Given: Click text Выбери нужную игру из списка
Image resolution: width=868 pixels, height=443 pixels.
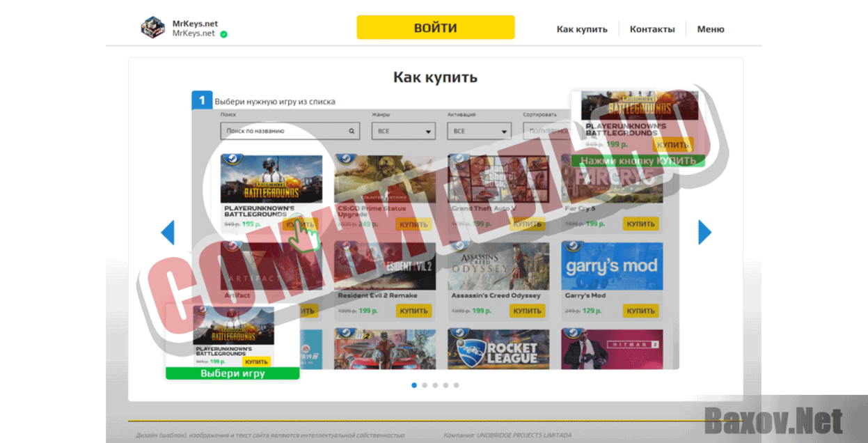Looking at the screenshot, I should pos(275,102).
